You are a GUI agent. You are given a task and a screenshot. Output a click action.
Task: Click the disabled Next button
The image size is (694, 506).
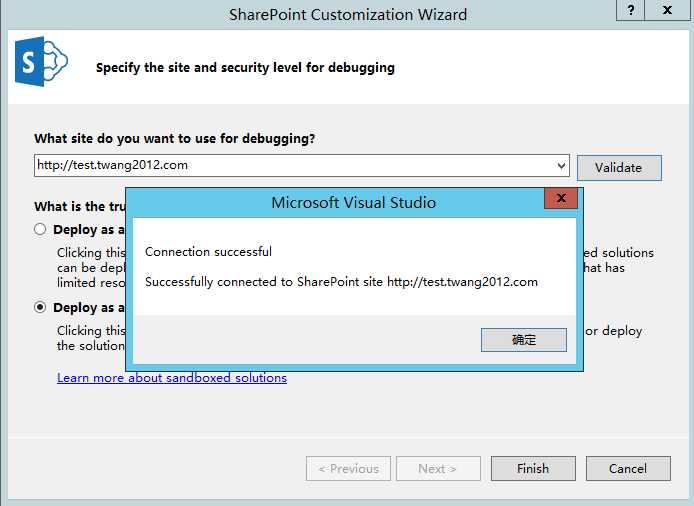[438, 468]
